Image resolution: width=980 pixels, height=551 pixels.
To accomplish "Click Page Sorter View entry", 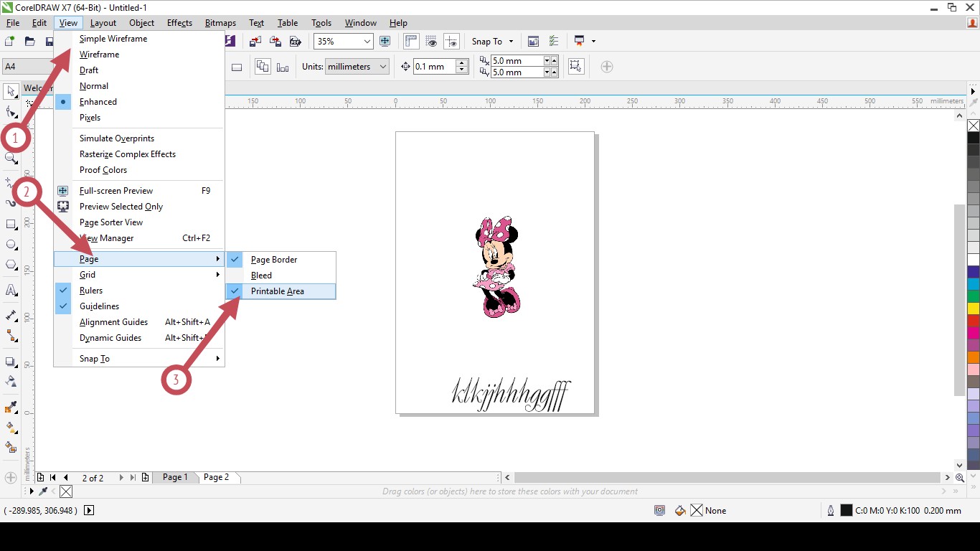I will coord(139,222).
